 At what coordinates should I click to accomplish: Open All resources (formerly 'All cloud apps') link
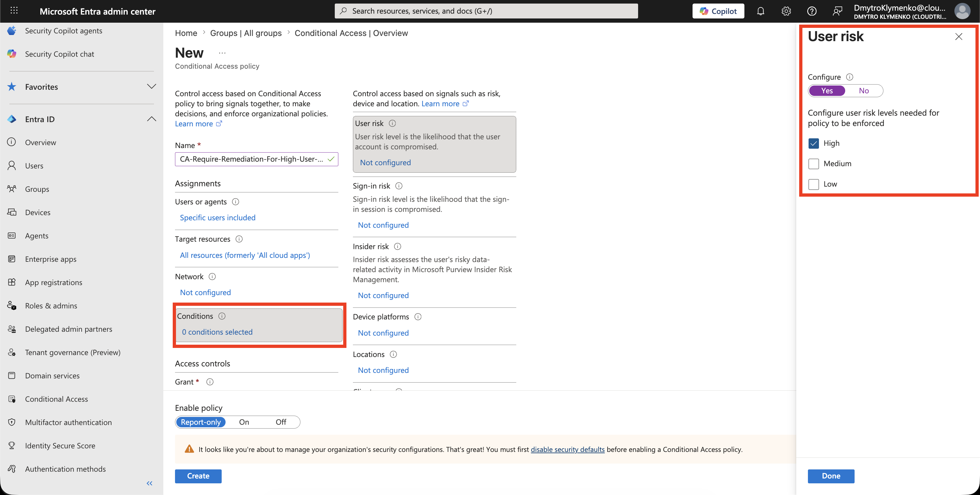245,255
